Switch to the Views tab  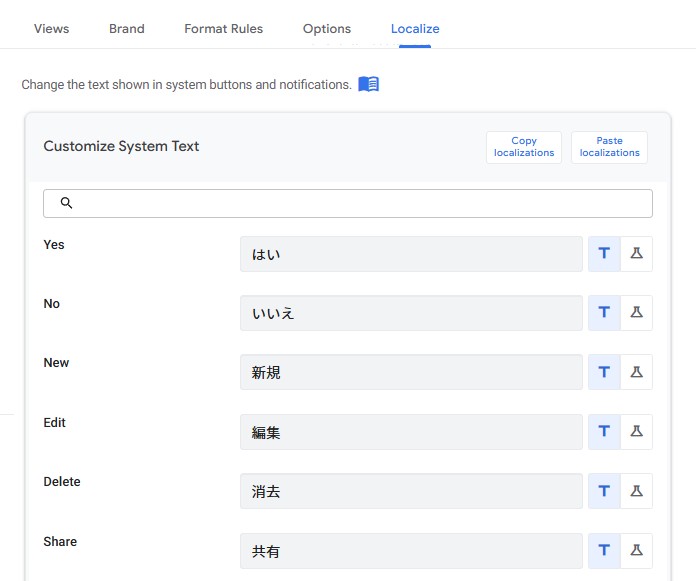pos(51,28)
